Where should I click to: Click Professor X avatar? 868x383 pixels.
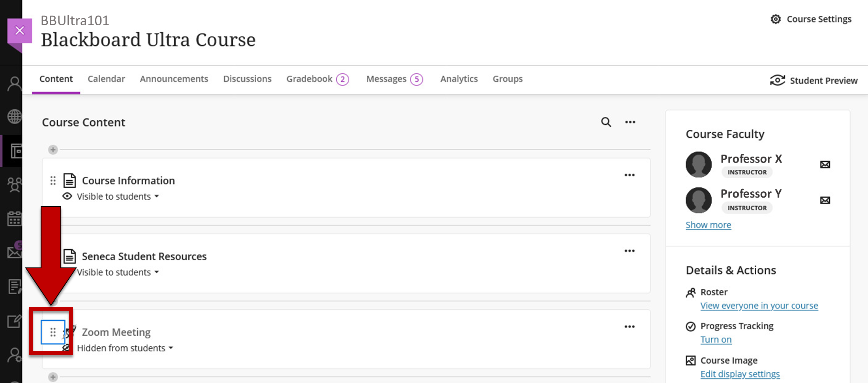[698, 164]
